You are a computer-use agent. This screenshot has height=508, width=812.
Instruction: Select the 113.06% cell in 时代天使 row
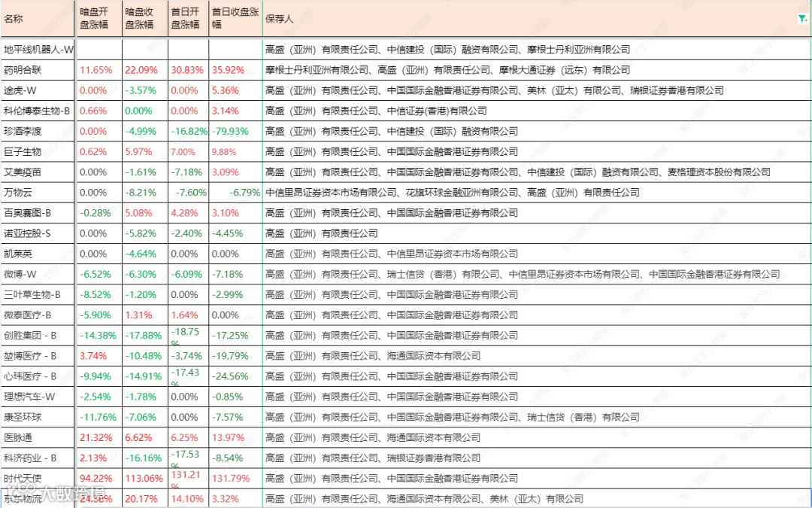pyautogui.click(x=144, y=479)
